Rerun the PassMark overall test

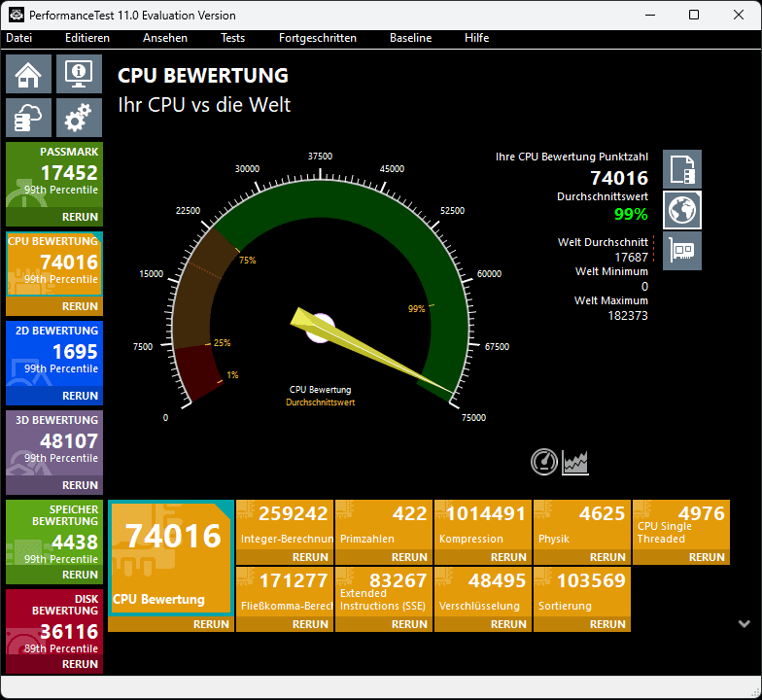point(54,217)
